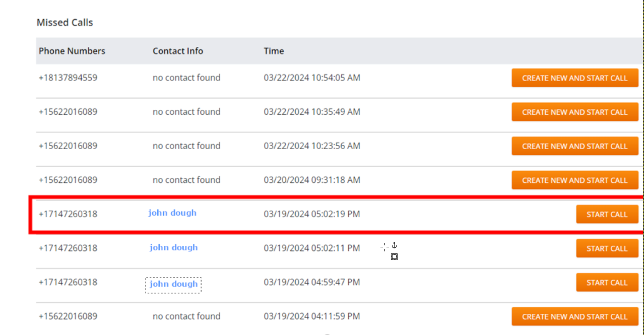Select phone number +18137894559
Viewport: 644px width, 335px height.
click(x=68, y=78)
